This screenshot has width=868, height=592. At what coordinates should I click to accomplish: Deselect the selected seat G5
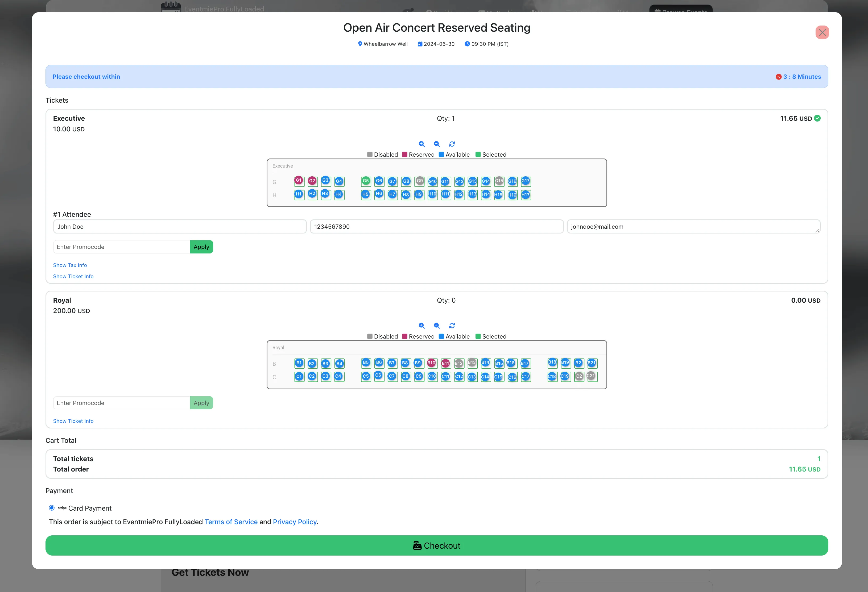pos(365,181)
